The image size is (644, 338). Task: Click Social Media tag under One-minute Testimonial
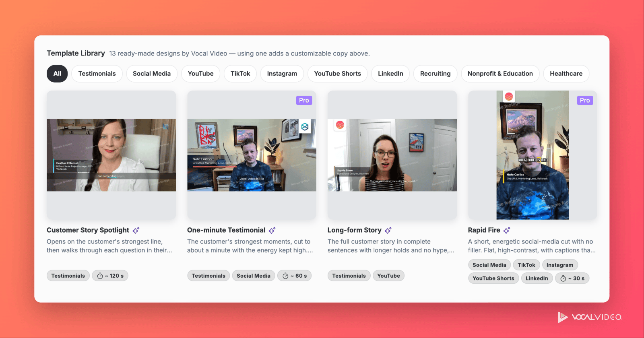[x=254, y=276]
